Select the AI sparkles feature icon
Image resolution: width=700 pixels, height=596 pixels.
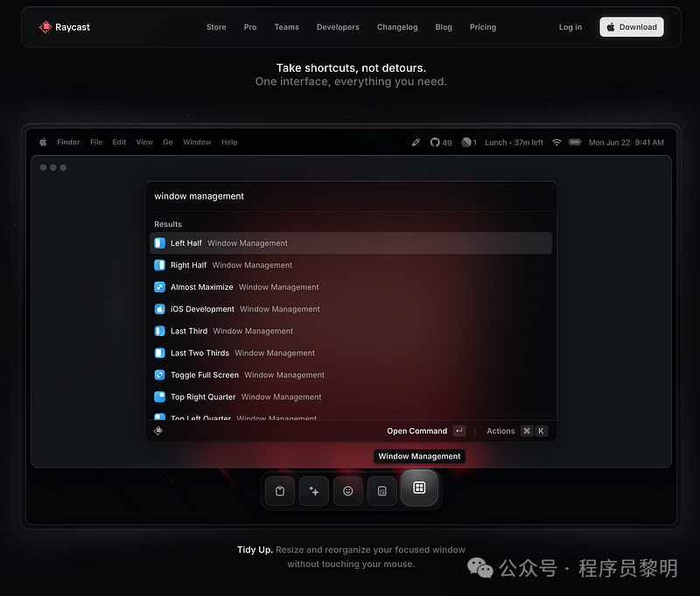(x=314, y=491)
